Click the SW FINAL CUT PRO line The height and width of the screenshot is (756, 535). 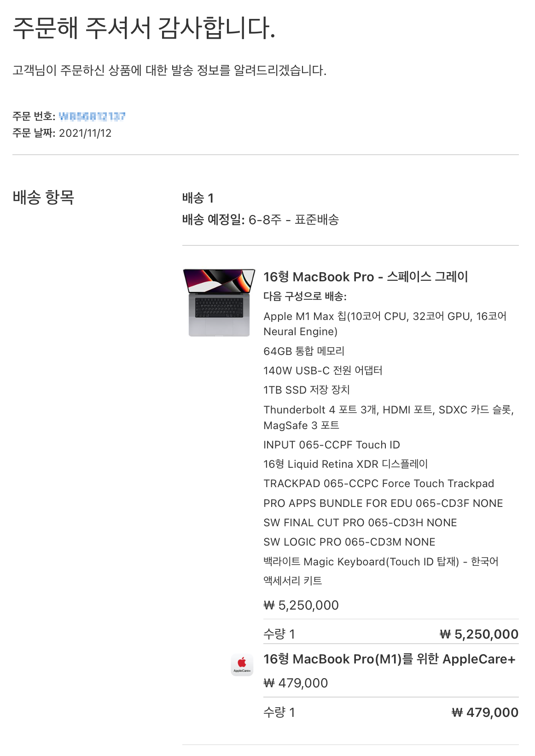pos(360,523)
